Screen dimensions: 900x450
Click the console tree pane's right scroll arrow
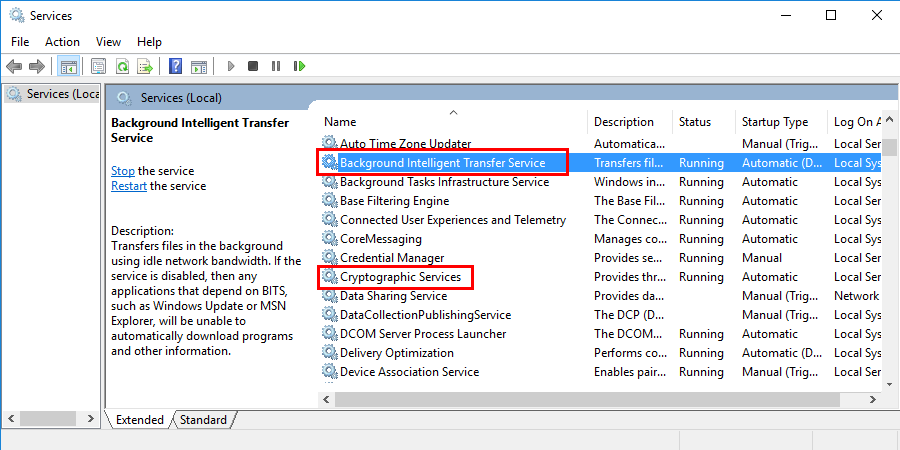(x=91, y=418)
